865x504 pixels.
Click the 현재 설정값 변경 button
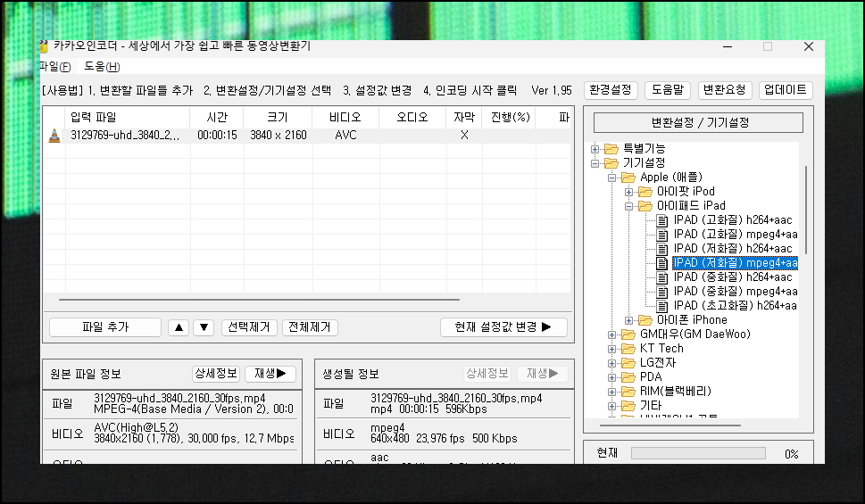point(503,327)
